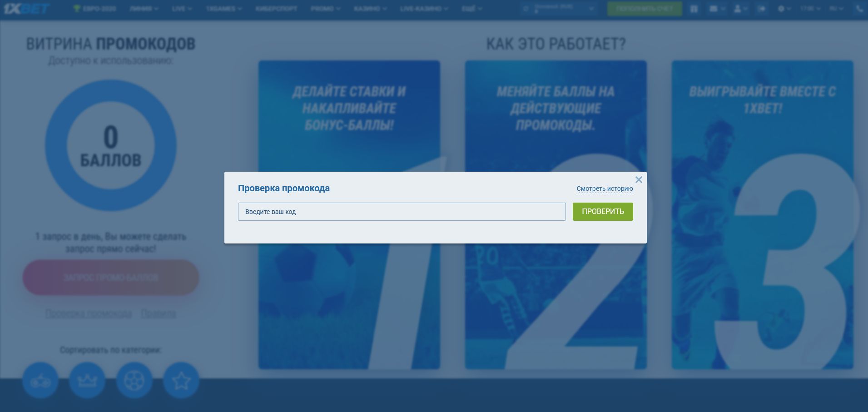Open the Правила link
Screen dimensions: 868x412
pyautogui.click(x=159, y=313)
